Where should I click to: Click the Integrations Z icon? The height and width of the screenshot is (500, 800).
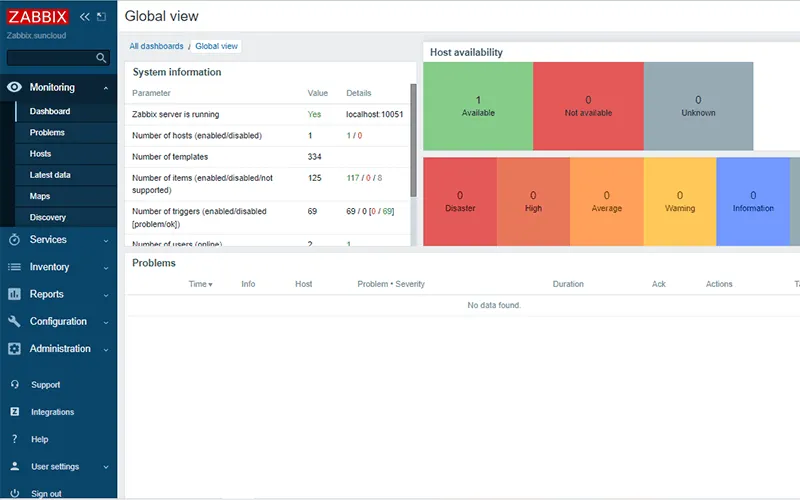15,412
